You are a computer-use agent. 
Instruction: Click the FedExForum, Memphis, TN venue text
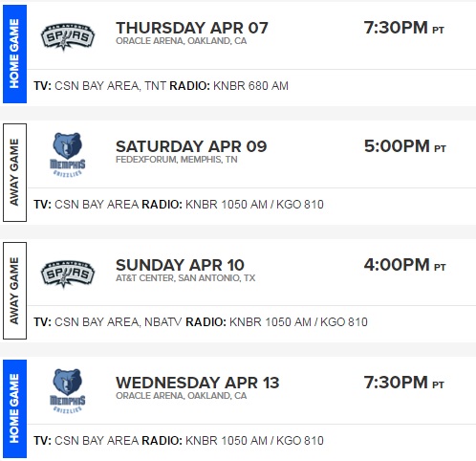(177, 160)
